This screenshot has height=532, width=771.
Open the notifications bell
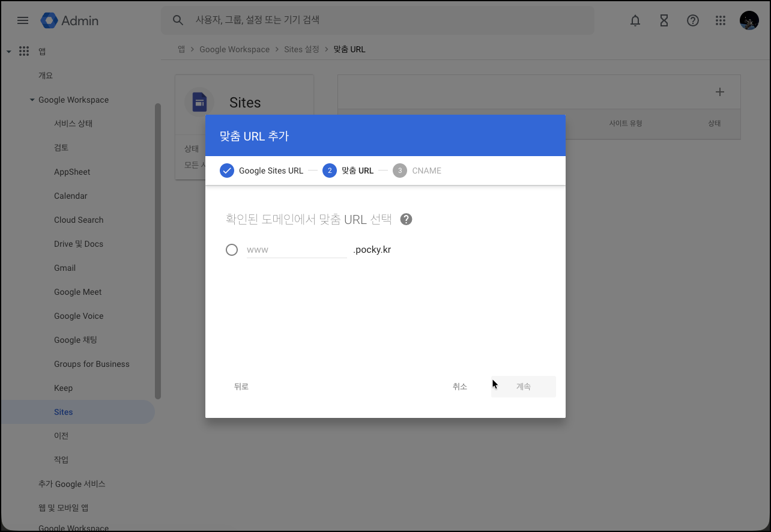click(635, 20)
